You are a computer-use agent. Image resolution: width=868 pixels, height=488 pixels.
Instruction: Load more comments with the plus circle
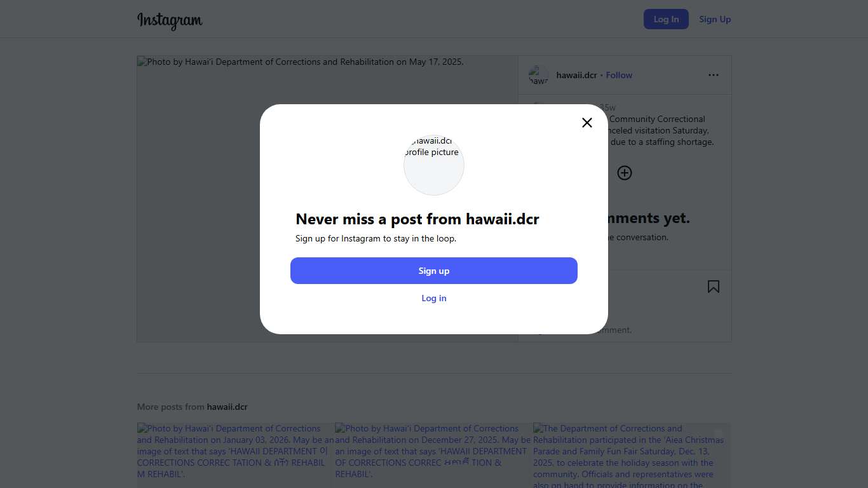(625, 173)
